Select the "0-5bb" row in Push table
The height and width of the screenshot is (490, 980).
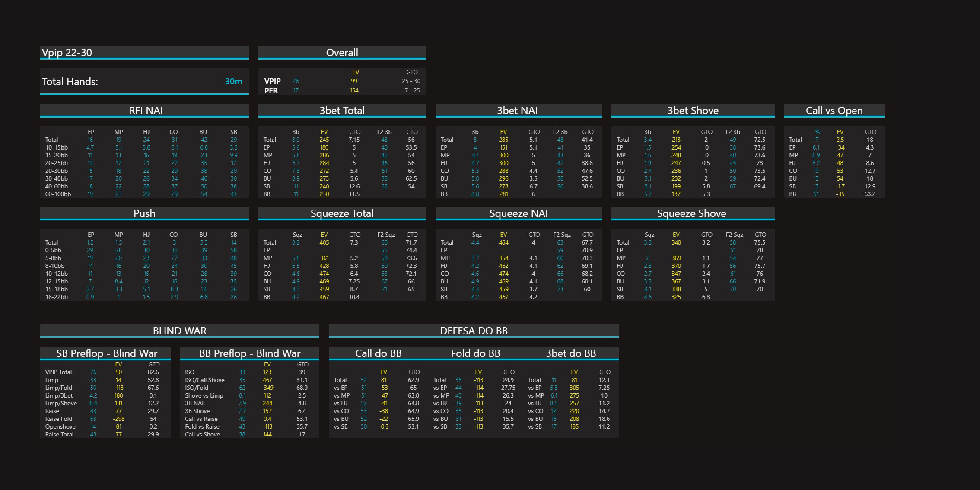click(x=144, y=250)
